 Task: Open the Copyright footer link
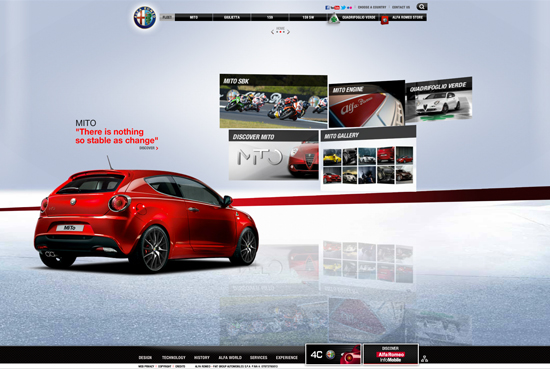(x=165, y=366)
